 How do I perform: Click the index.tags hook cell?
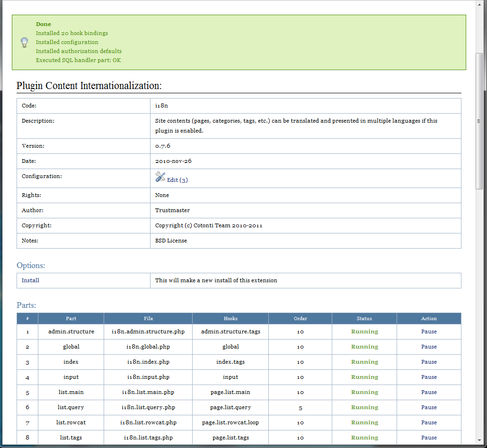pos(230,362)
